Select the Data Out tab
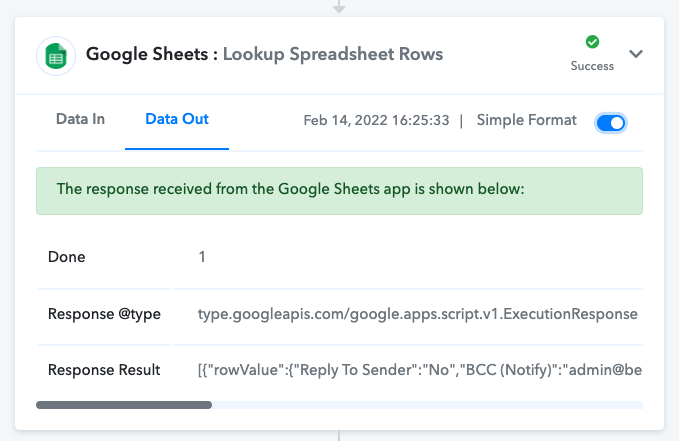 pos(177,119)
